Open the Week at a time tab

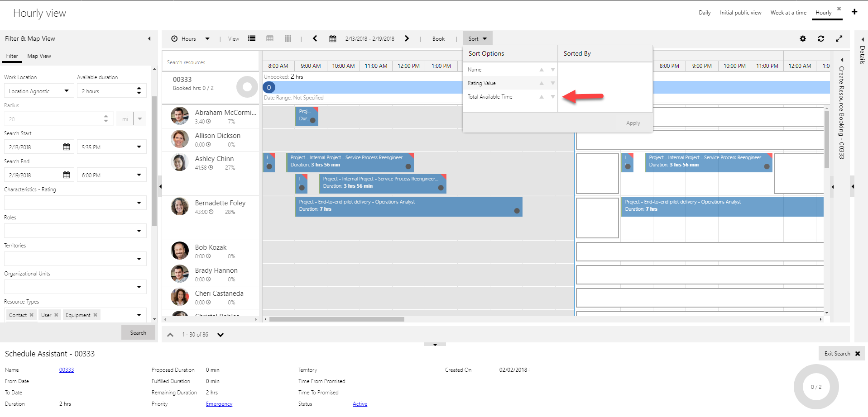click(788, 13)
